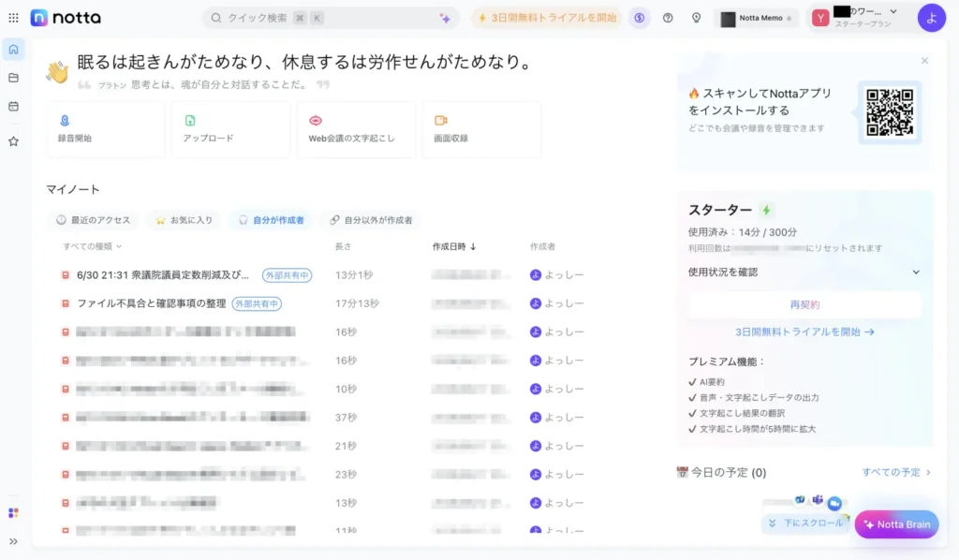Sort by 作成日時 column header
Image resolution: width=959 pixels, height=560 pixels.
tap(454, 246)
